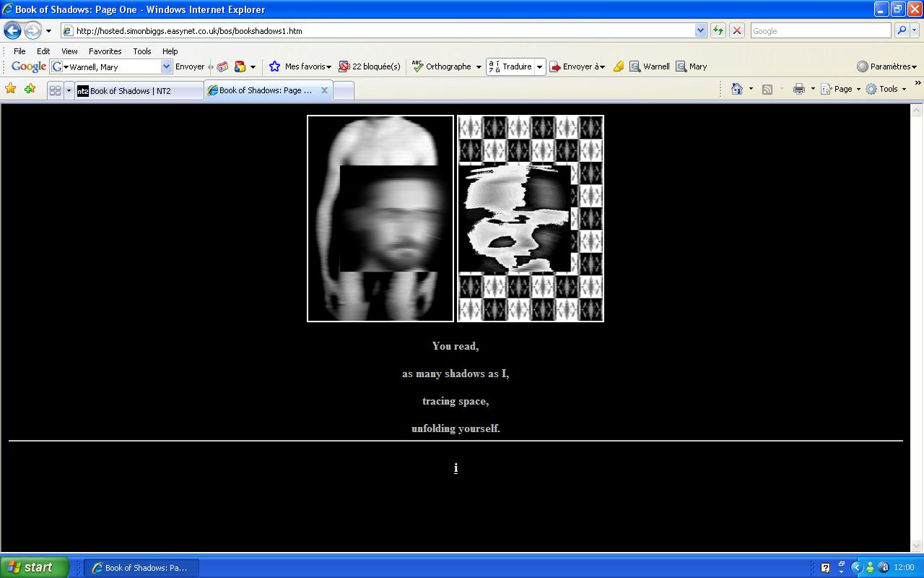Open the File menu
Image resolution: width=924 pixels, height=578 pixels.
coord(19,51)
